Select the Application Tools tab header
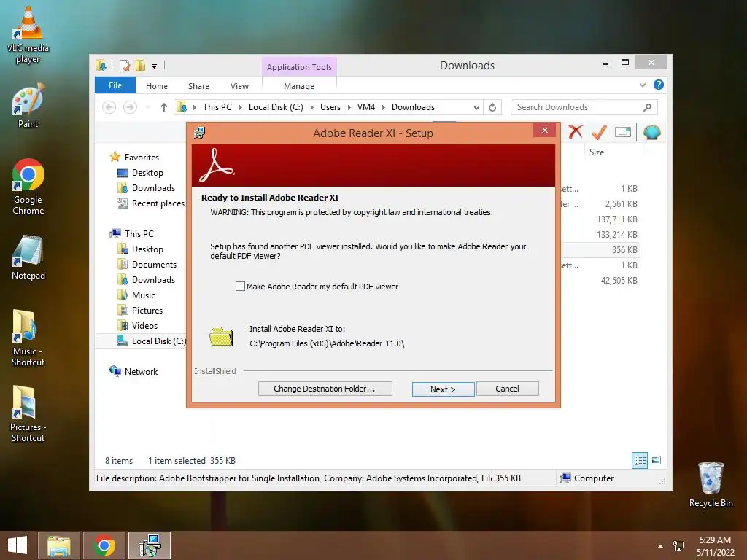Screen dimensions: 747x560 [299, 67]
